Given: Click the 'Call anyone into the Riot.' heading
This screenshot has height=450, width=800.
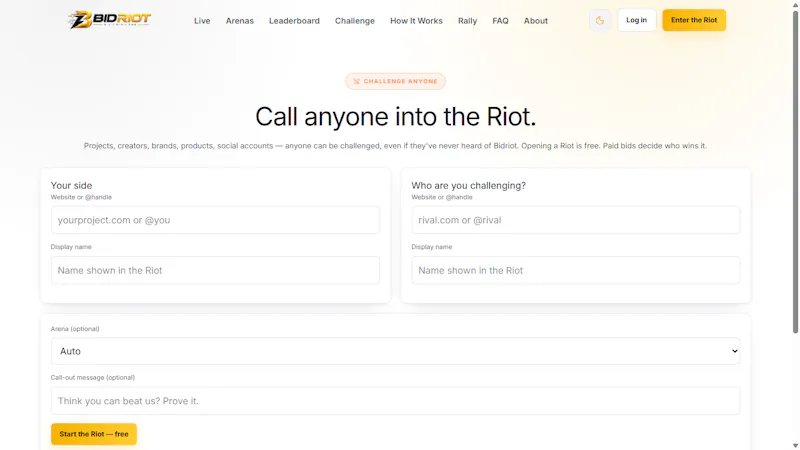Looking at the screenshot, I should click(x=395, y=117).
